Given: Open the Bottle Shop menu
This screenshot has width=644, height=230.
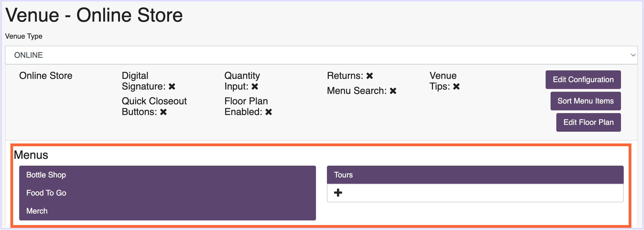Looking at the screenshot, I should (46, 175).
